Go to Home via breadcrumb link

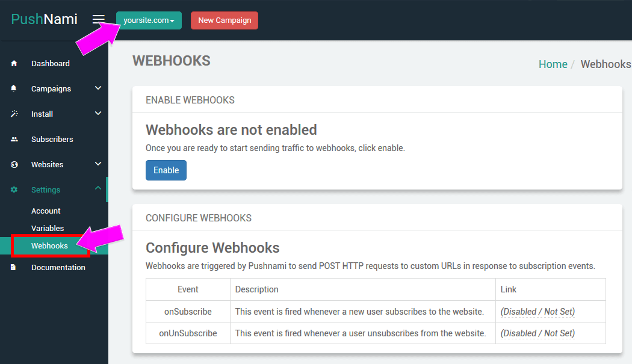coord(553,64)
